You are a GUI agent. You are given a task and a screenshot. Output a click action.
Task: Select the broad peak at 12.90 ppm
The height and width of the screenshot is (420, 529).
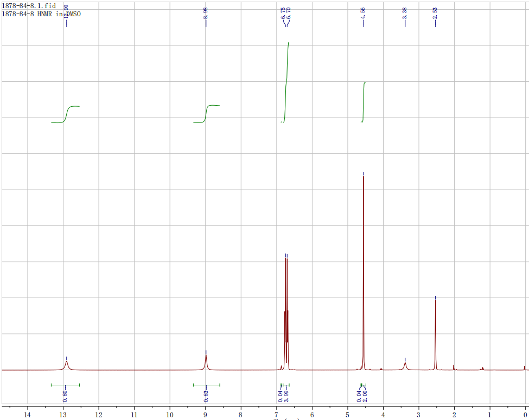(66, 364)
